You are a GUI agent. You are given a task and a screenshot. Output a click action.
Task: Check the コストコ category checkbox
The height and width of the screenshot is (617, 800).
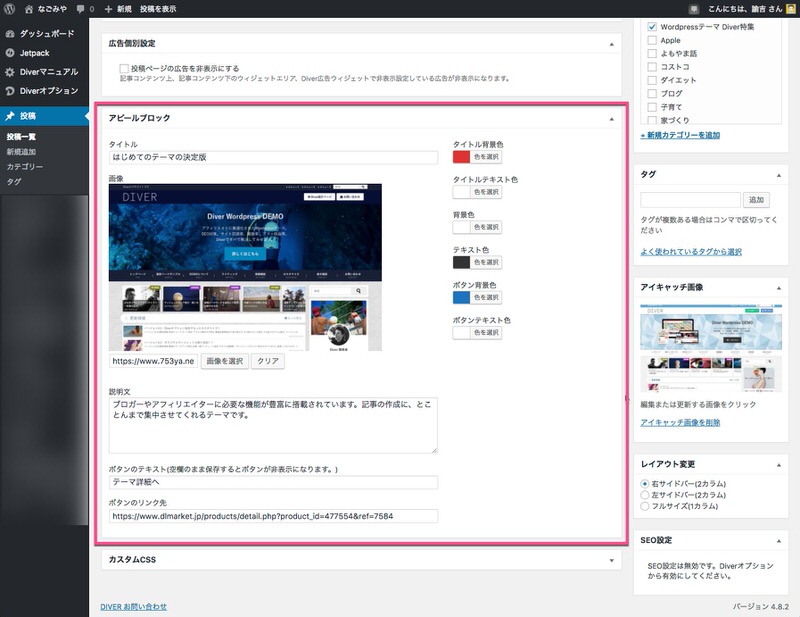click(x=652, y=67)
